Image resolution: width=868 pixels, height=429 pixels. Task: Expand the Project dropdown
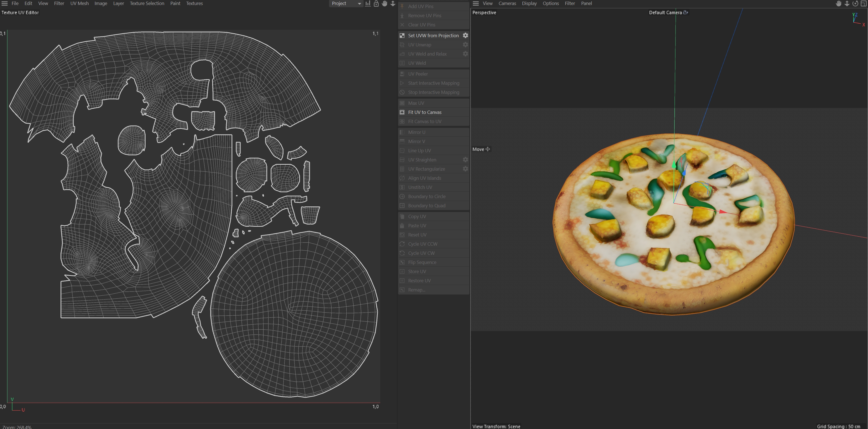[x=346, y=3]
